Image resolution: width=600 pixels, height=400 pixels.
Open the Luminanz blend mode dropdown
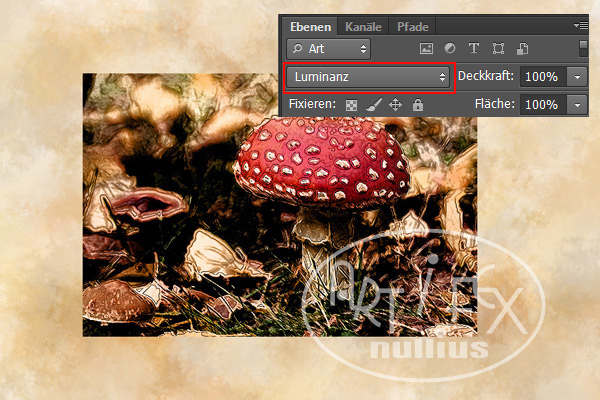(x=368, y=77)
